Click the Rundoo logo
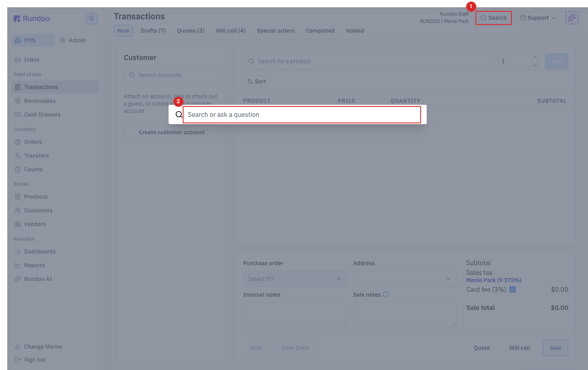588x370 pixels. point(31,19)
